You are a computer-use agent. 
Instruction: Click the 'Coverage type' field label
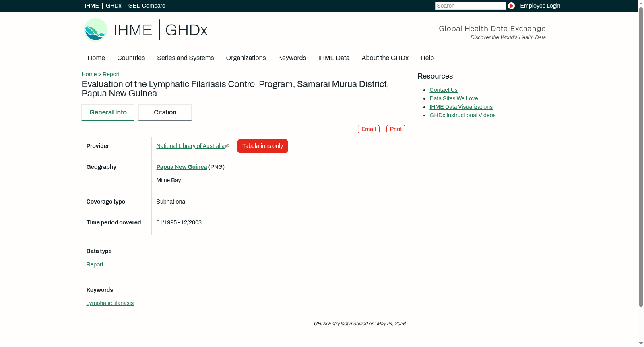point(106,202)
